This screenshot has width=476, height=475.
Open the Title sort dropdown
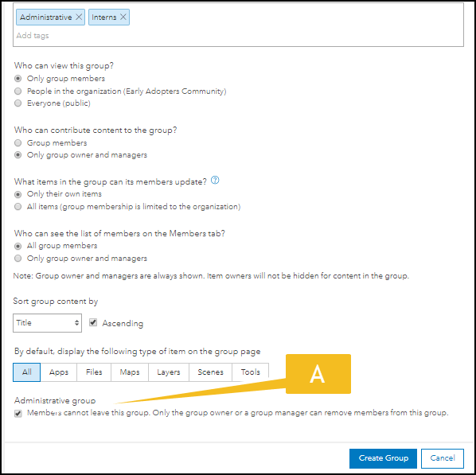[47, 323]
